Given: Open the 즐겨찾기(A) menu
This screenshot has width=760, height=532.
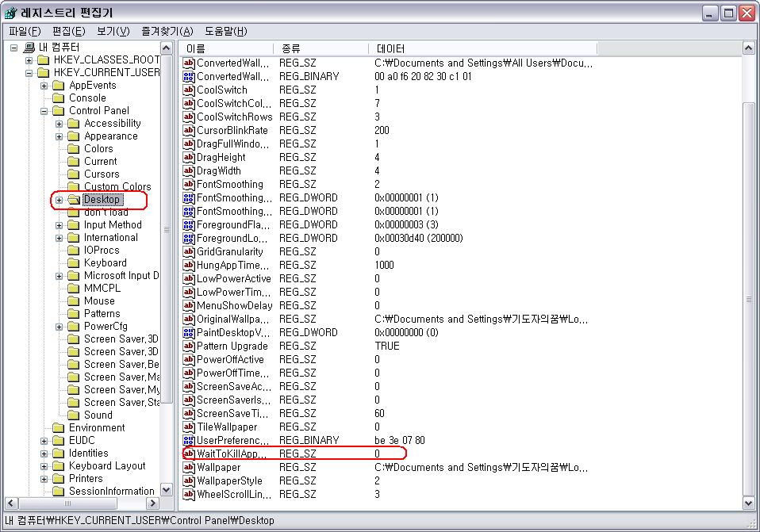Looking at the screenshot, I should pyautogui.click(x=167, y=32).
